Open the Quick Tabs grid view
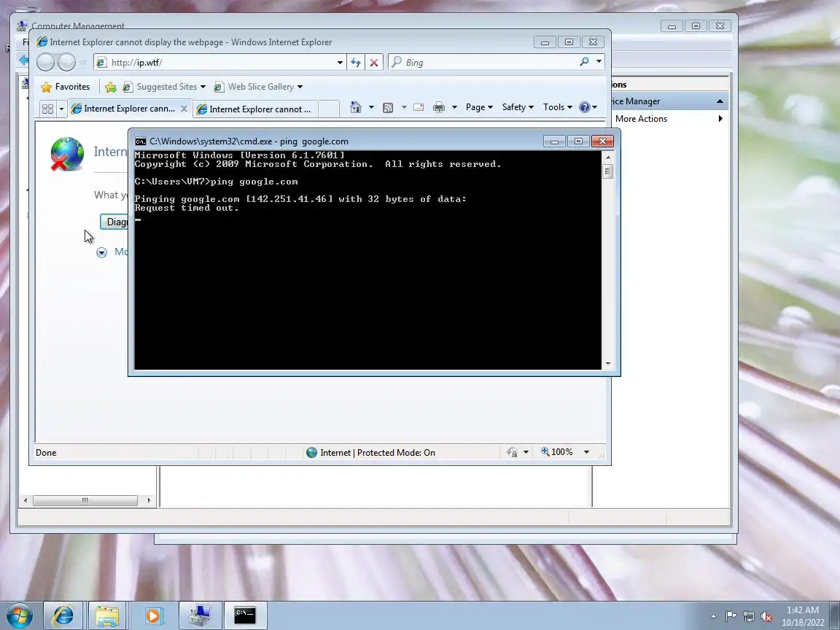This screenshot has width=840, height=630. 47,109
